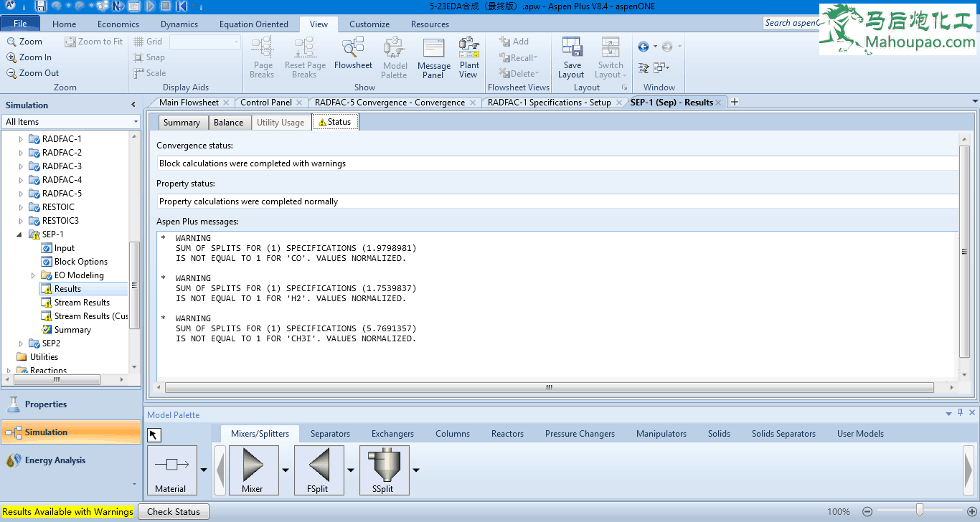The image size is (980, 522).
Task: Select the Simulation environment button
Action: click(x=71, y=432)
